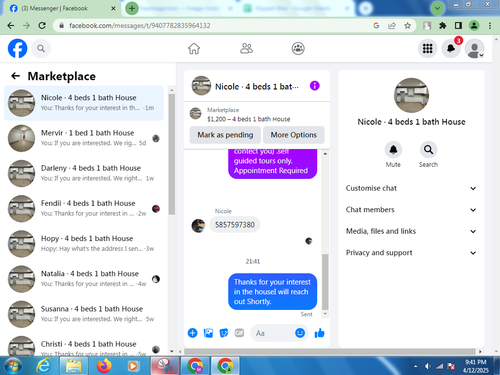500x375 pixels.
Task: Open Chrome three-dot menu
Action: click(x=490, y=26)
